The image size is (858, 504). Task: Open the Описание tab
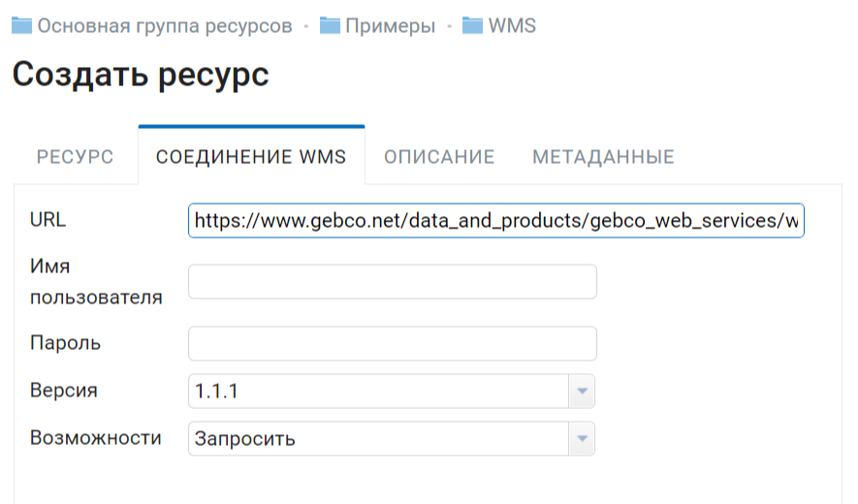439,157
